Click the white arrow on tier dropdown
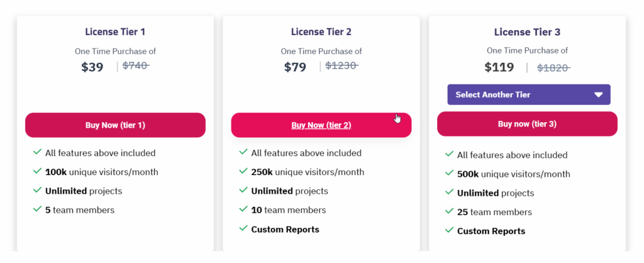 click(x=599, y=95)
